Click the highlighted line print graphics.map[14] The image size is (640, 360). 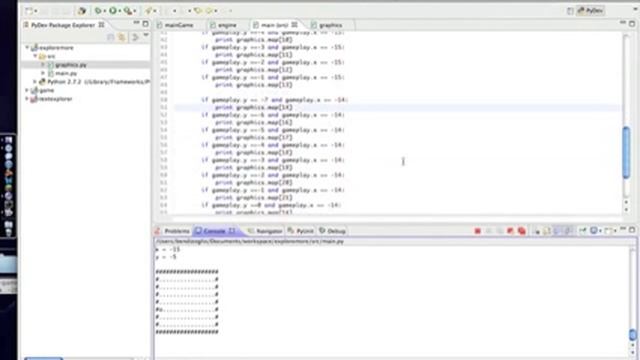(x=253, y=107)
